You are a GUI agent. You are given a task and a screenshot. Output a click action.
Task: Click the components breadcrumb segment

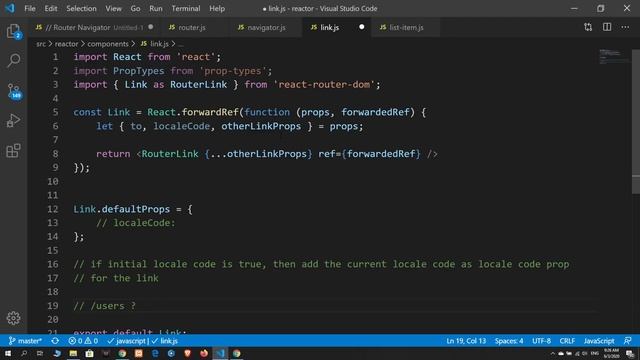pyautogui.click(x=108, y=44)
